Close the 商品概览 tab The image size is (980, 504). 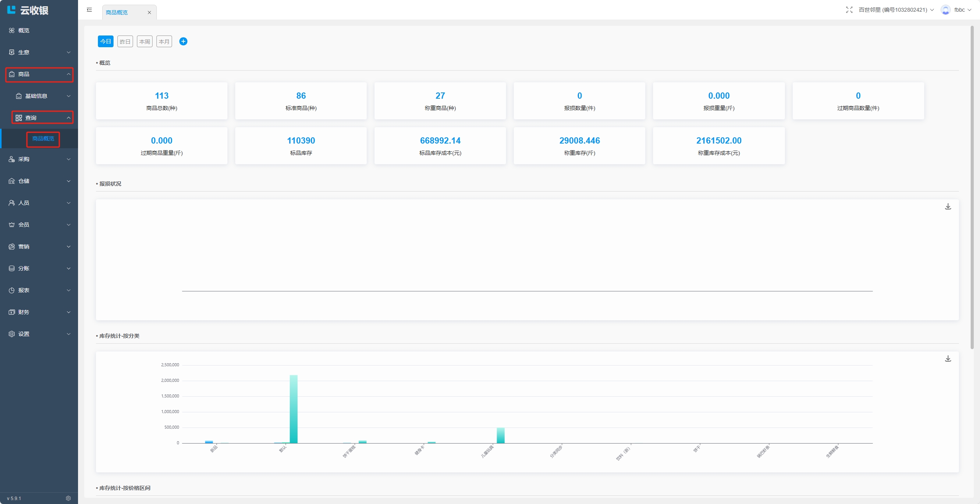(149, 12)
